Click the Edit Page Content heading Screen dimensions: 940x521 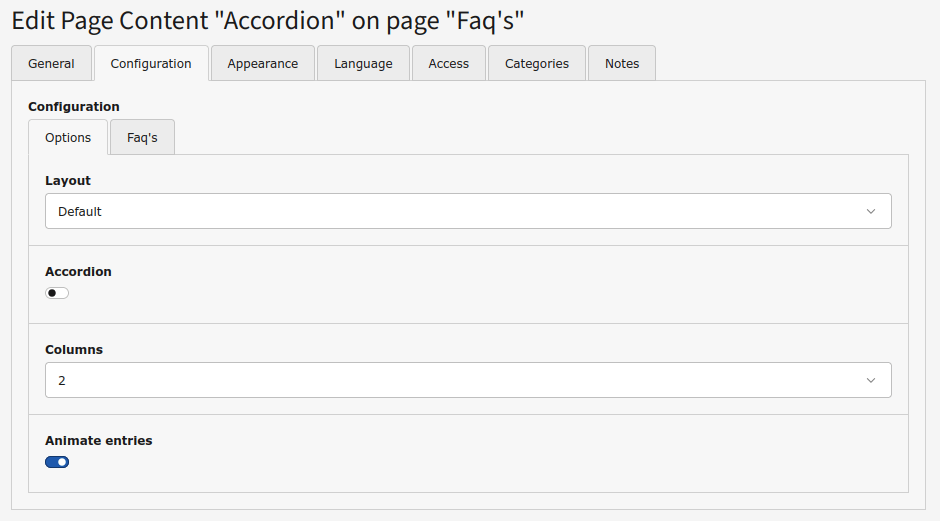tap(268, 19)
